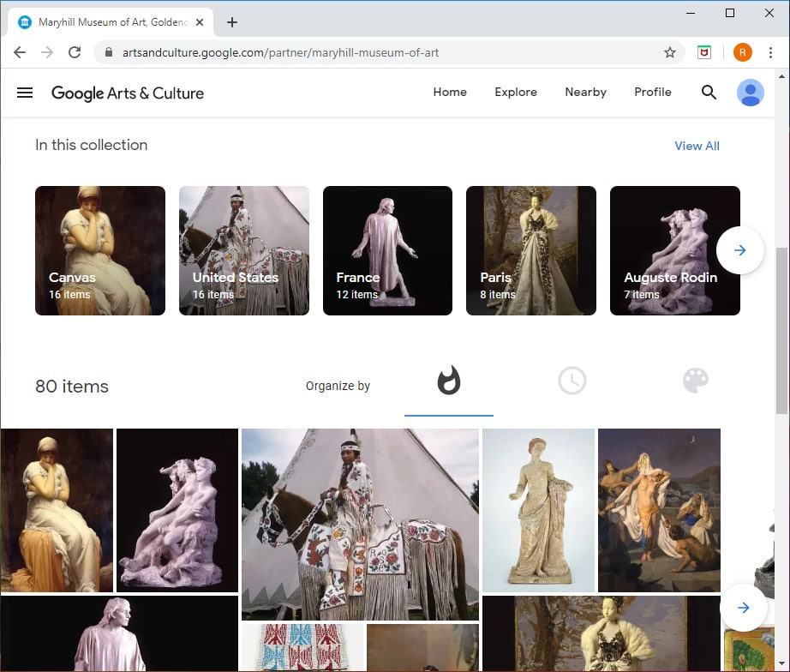Click the search magnifier icon
Viewport: 790px width, 672px height.
tap(709, 93)
